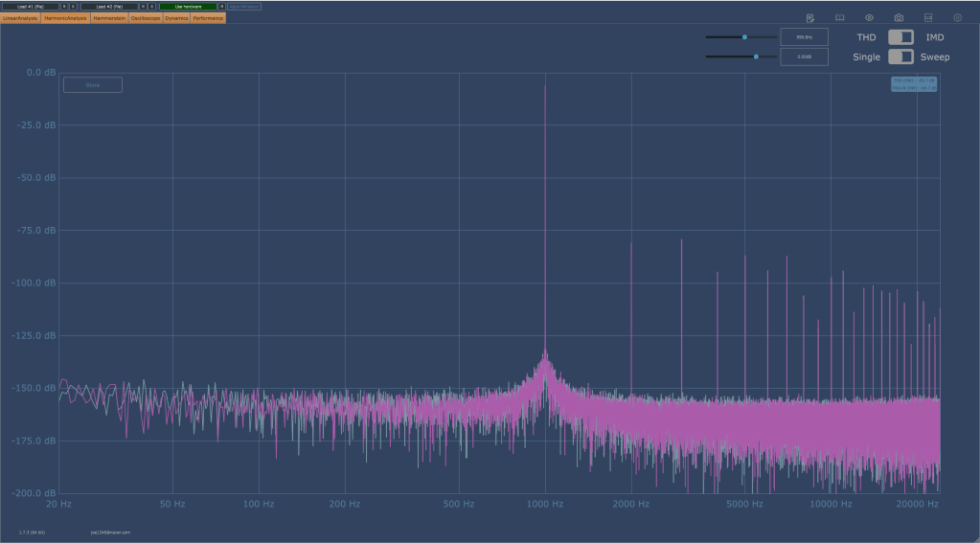Select the Hammerstein tab
Image resolution: width=980 pixels, height=543 pixels.
[109, 18]
